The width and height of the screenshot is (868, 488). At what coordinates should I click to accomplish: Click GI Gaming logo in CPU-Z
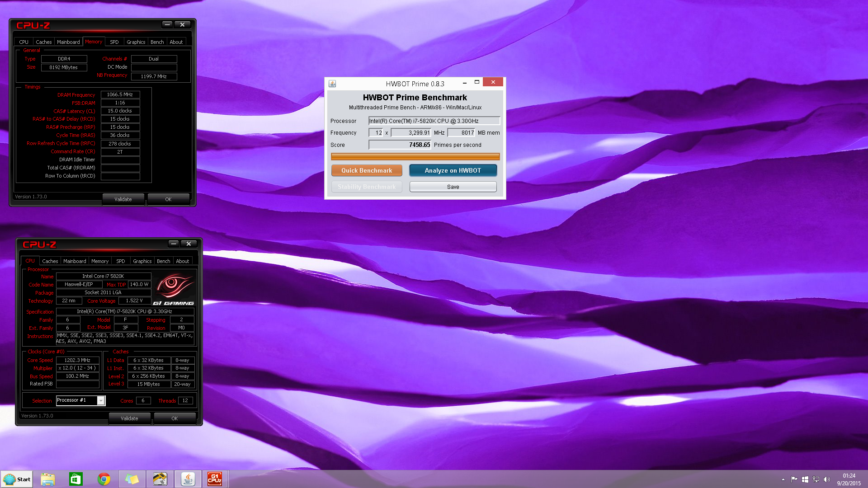tap(174, 289)
